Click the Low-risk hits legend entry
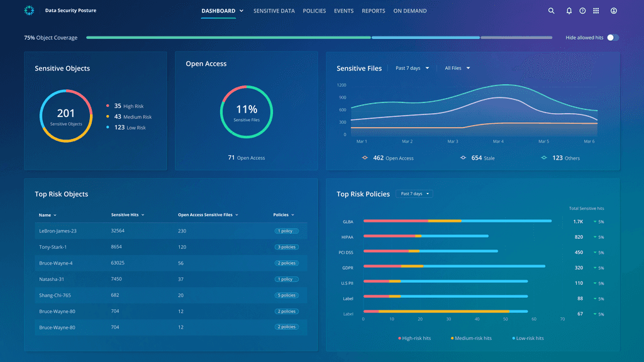The width and height of the screenshot is (644, 362). (x=528, y=338)
